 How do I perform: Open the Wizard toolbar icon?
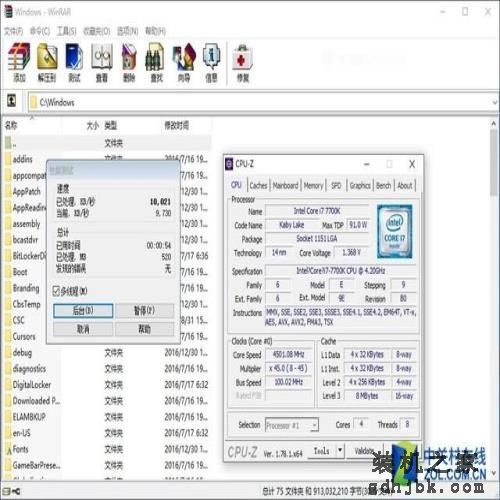[x=184, y=63]
